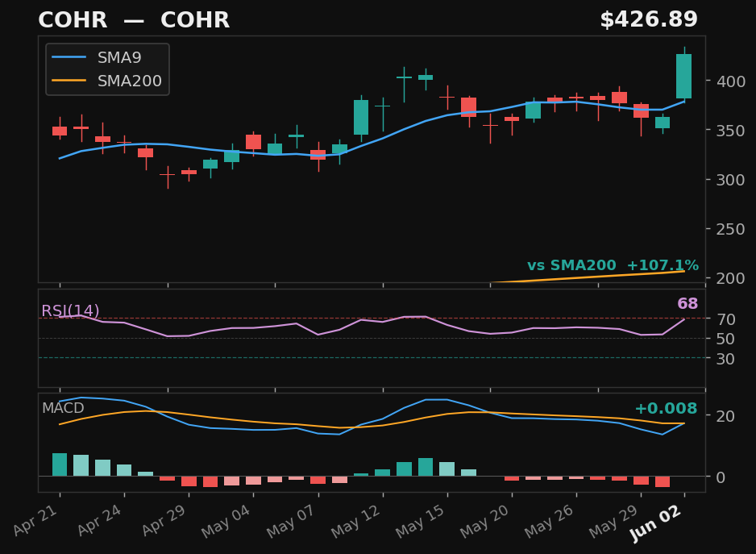Click the 200 price axis label
Screen dimensions: 756x554
pos(730,278)
